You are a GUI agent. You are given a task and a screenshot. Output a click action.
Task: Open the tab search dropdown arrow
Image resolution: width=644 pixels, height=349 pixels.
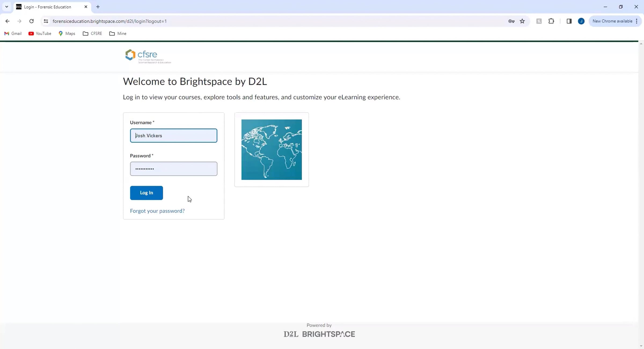pos(7,7)
